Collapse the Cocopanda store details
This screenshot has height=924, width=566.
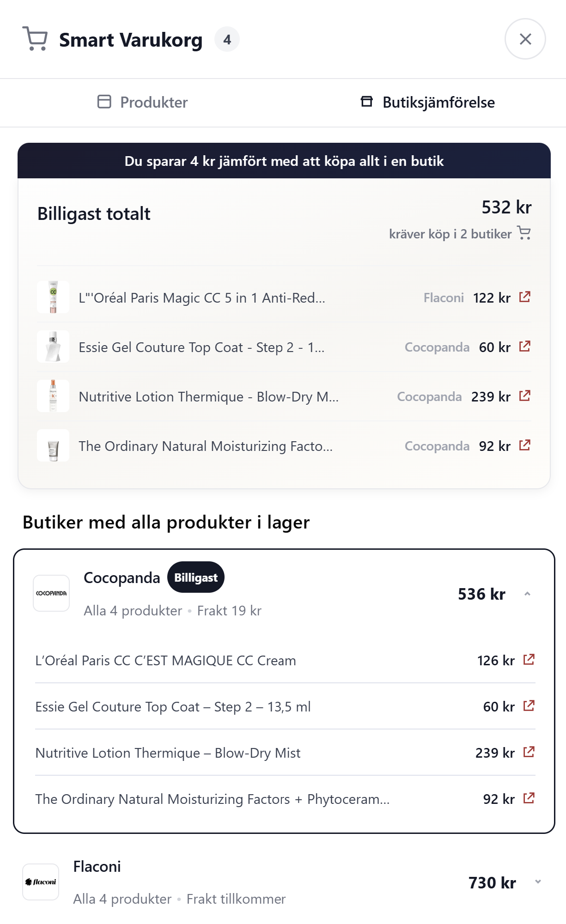pos(527,594)
